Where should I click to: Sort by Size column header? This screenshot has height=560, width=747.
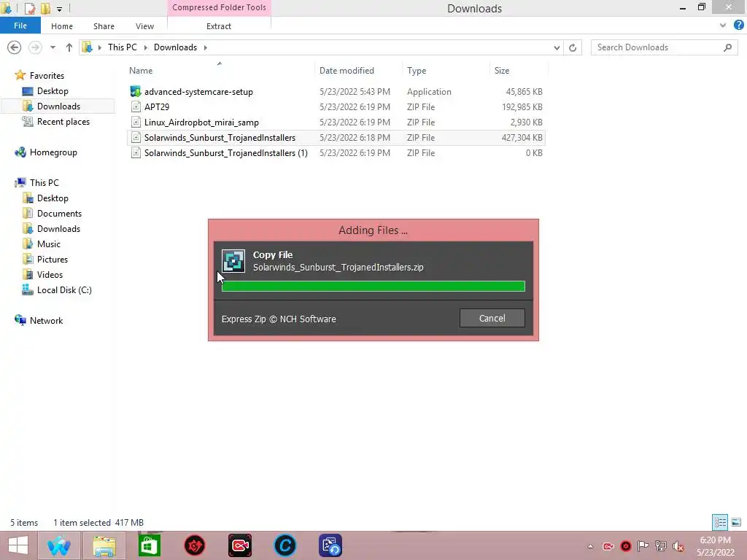click(x=502, y=71)
